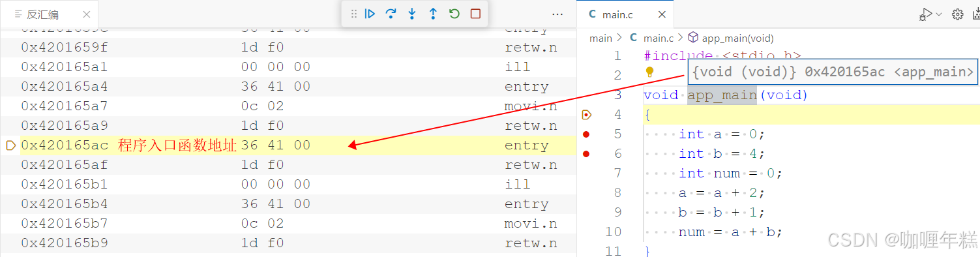The width and height of the screenshot is (980, 257).
Task: Select disassembly row 0x420165ac
Action: 288,145
